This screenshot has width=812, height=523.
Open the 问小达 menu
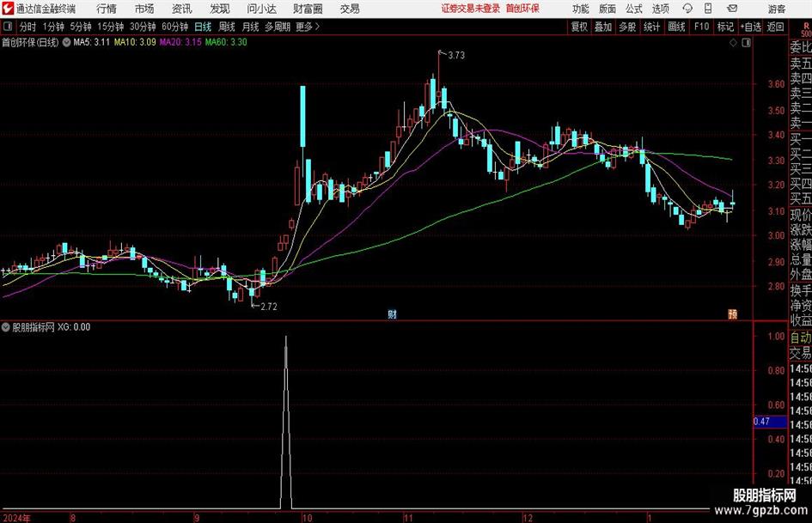[261, 9]
